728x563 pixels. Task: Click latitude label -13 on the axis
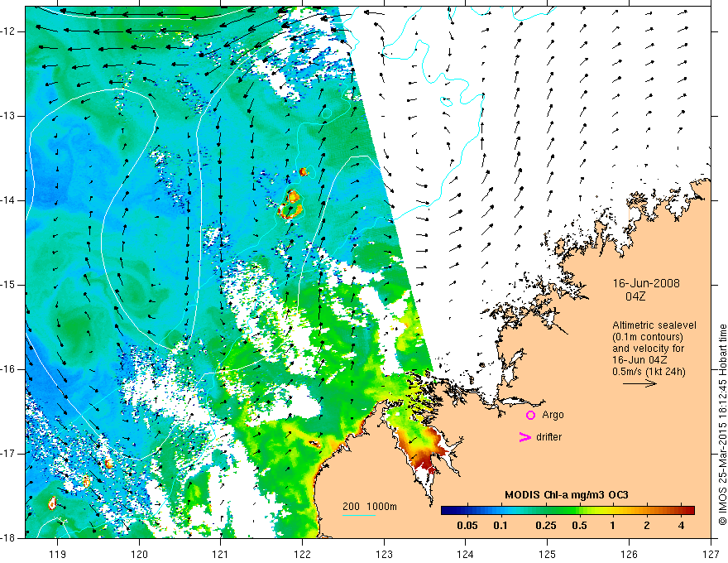(8, 116)
